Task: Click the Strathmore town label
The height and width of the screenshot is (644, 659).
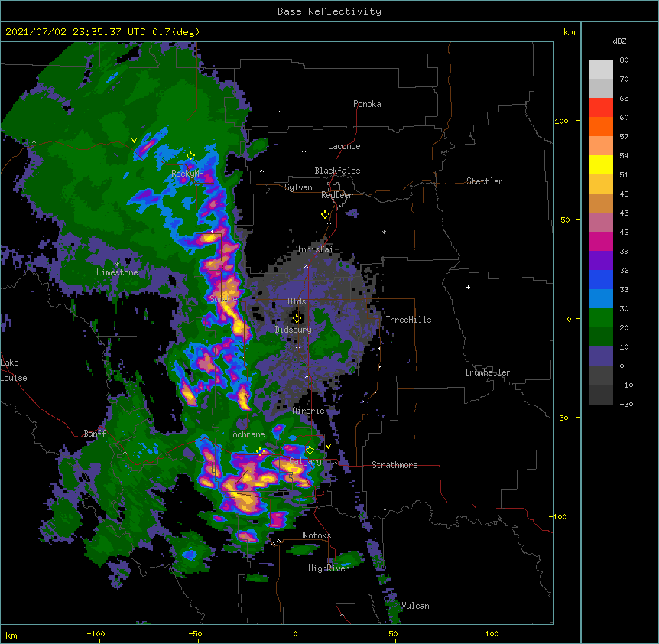Action: (x=394, y=465)
